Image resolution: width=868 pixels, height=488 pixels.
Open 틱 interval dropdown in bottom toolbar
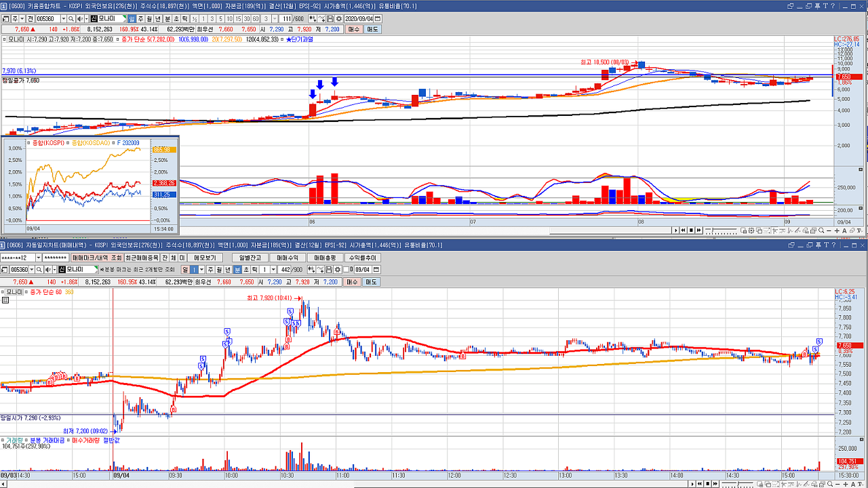(273, 269)
